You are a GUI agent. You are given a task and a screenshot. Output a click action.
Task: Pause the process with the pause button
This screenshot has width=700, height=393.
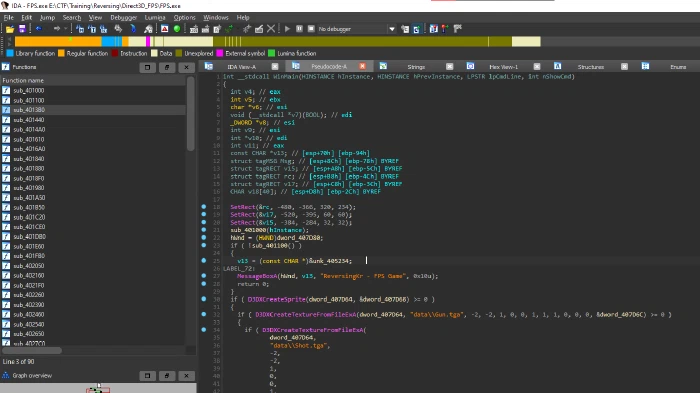[299, 29]
